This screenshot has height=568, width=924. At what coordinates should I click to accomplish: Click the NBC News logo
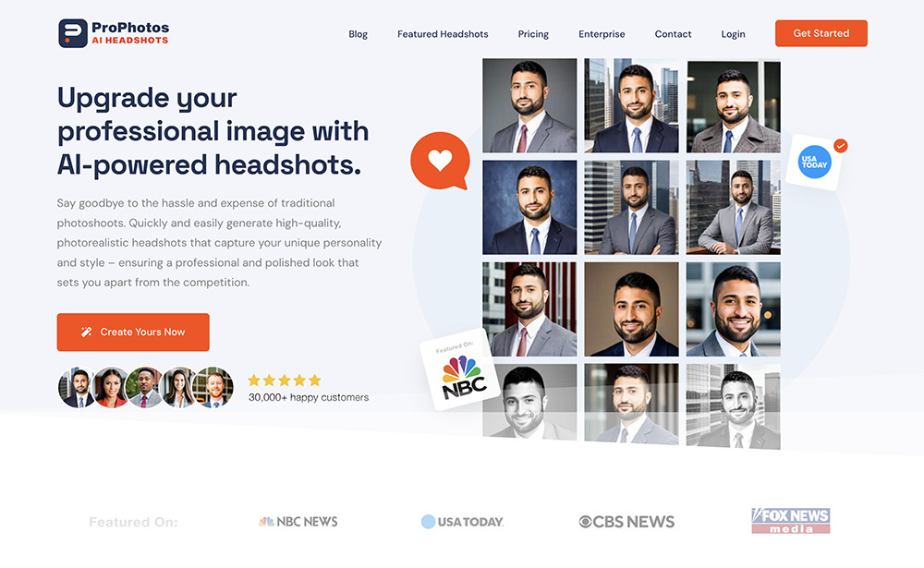(298, 522)
